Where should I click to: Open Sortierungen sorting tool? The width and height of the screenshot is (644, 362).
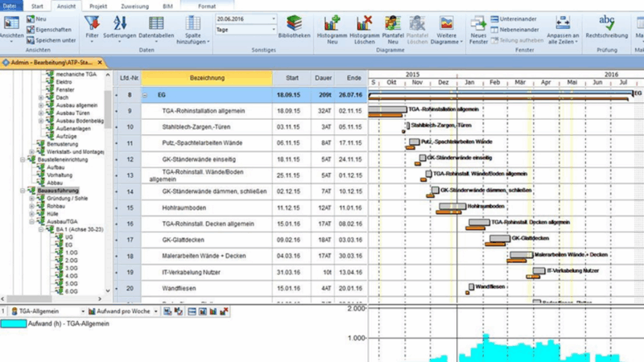tap(119, 28)
